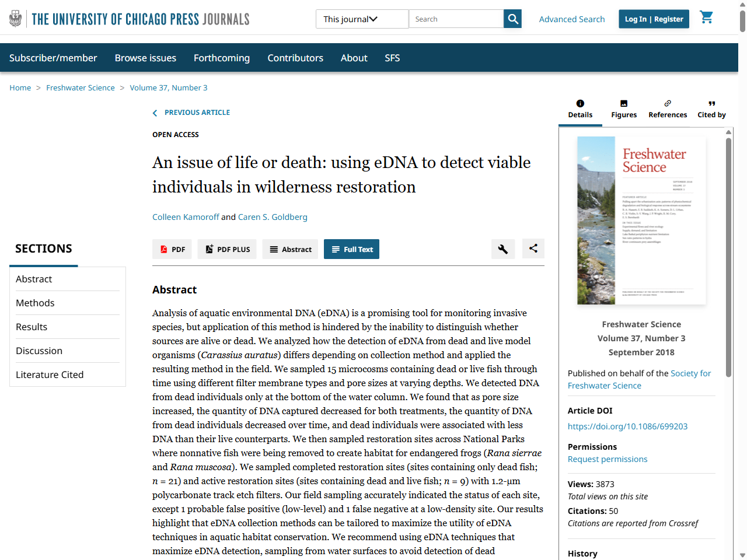This screenshot has height=560, width=747.
Task: Click inside the Search input field
Action: coord(456,19)
